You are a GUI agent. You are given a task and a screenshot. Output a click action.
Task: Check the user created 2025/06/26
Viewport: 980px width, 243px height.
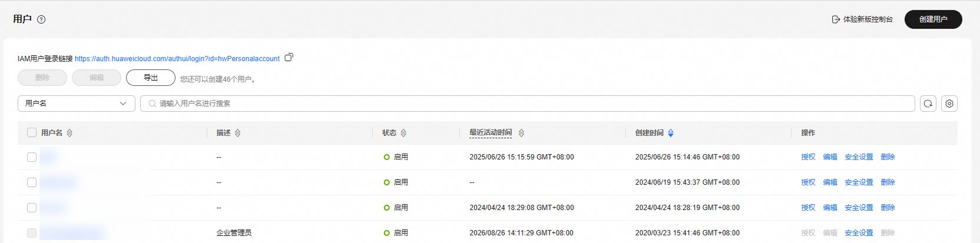(x=32, y=157)
